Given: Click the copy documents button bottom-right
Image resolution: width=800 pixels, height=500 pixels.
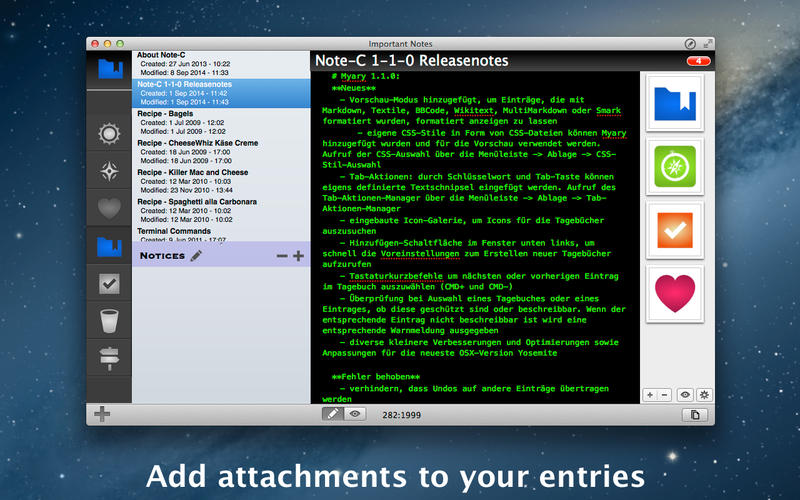Looking at the screenshot, I should point(695,415).
